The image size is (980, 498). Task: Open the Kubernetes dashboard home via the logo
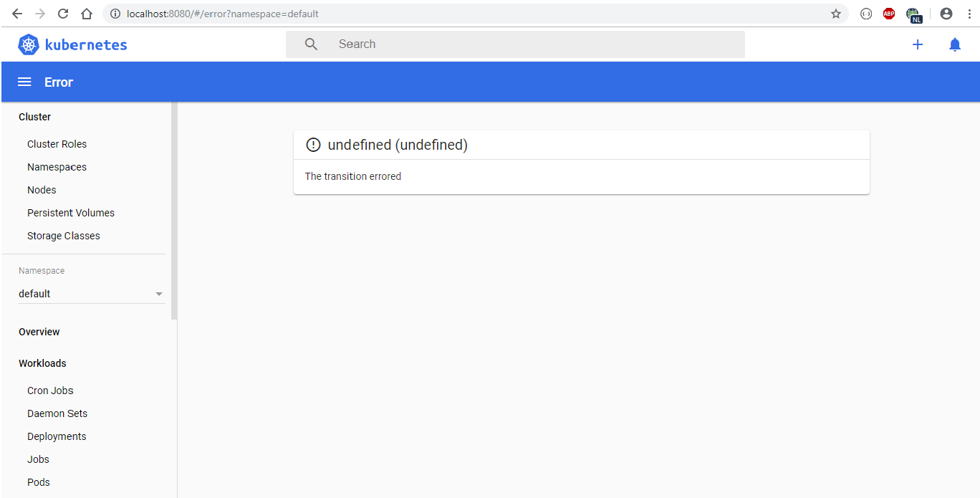click(x=72, y=44)
